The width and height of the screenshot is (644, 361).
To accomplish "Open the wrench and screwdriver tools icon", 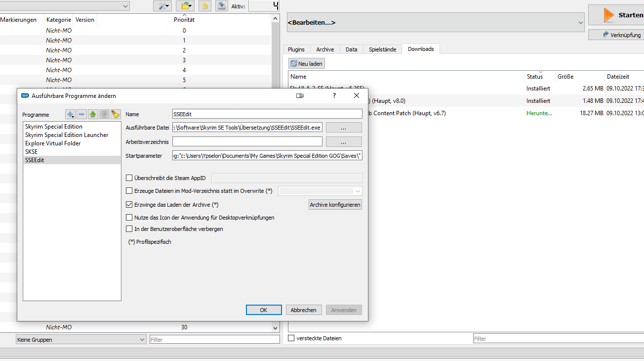I will click(162, 6).
